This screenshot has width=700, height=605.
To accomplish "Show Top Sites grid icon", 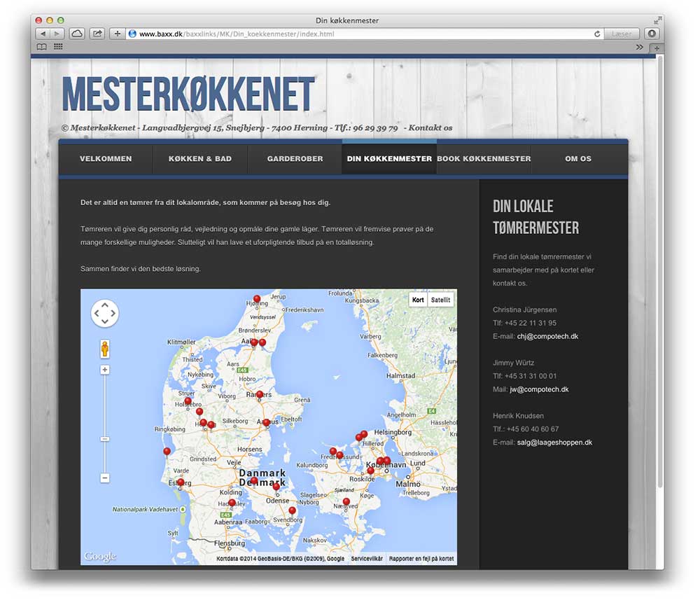I will (58, 46).
